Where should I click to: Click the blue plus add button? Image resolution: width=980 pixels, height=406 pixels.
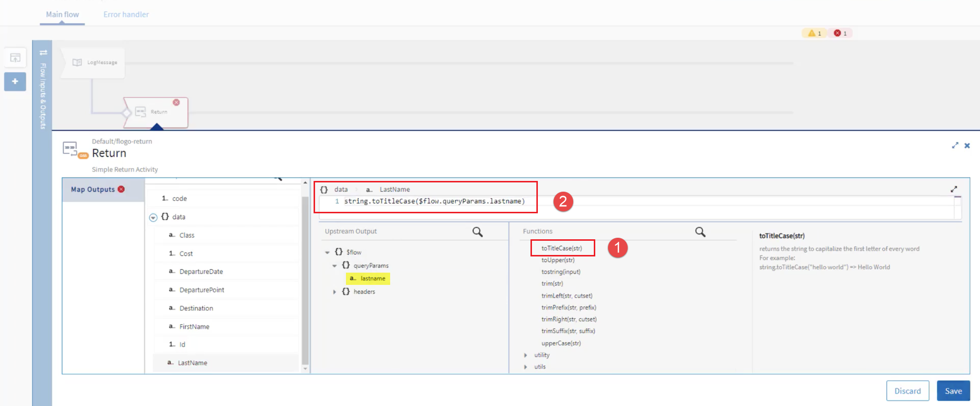pyautogui.click(x=15, y=81)
